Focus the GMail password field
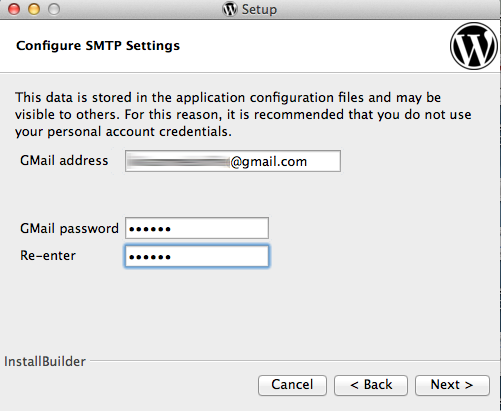The width and height of the screenshot is (501, 411). [197, 228]
